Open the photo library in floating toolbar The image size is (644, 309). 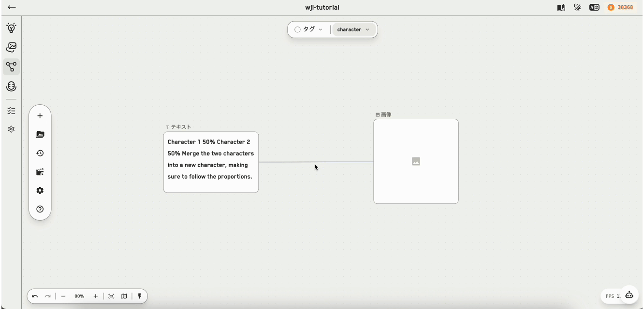pos(40,135)
